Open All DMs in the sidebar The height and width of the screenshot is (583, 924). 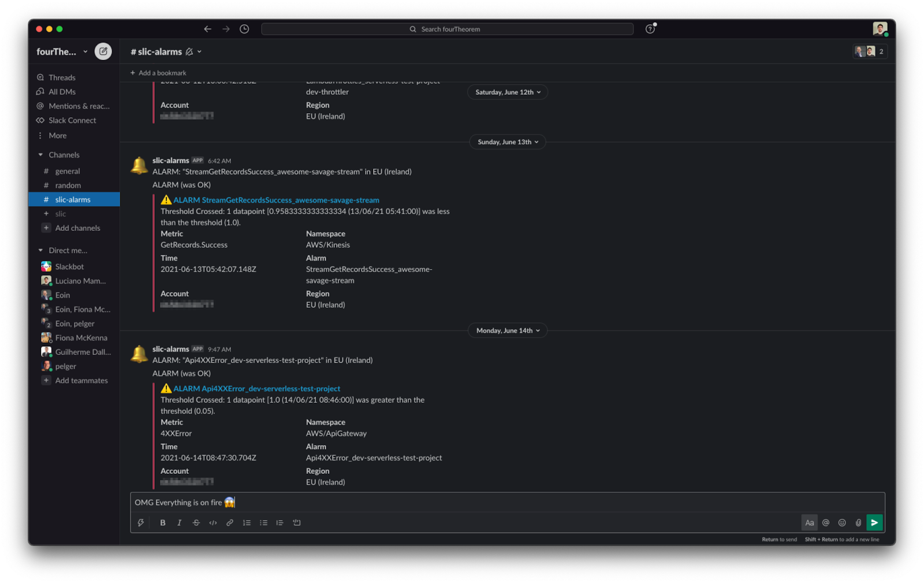[62, 92]
